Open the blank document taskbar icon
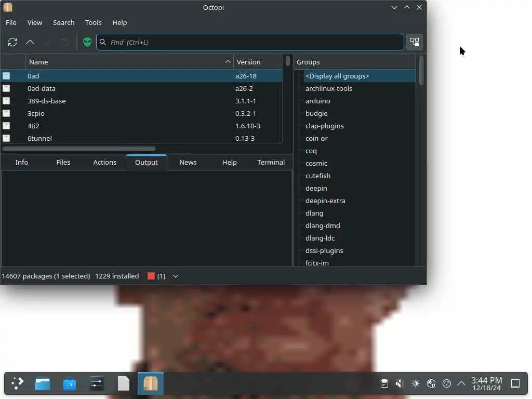This screenshot has height=399, width=532. click(x=124, y=383)
